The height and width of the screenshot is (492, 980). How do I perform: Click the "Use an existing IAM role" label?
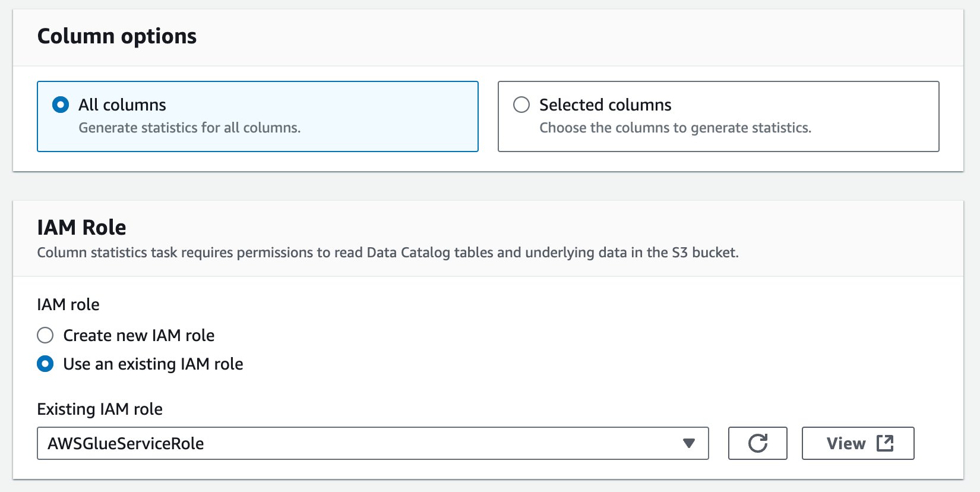tap(153, 364)
